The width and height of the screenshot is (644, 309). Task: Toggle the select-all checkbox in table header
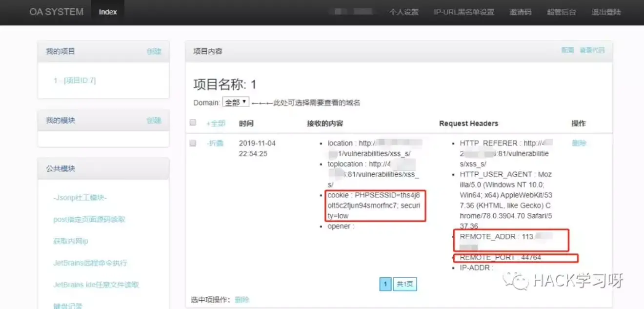(193, 123)
